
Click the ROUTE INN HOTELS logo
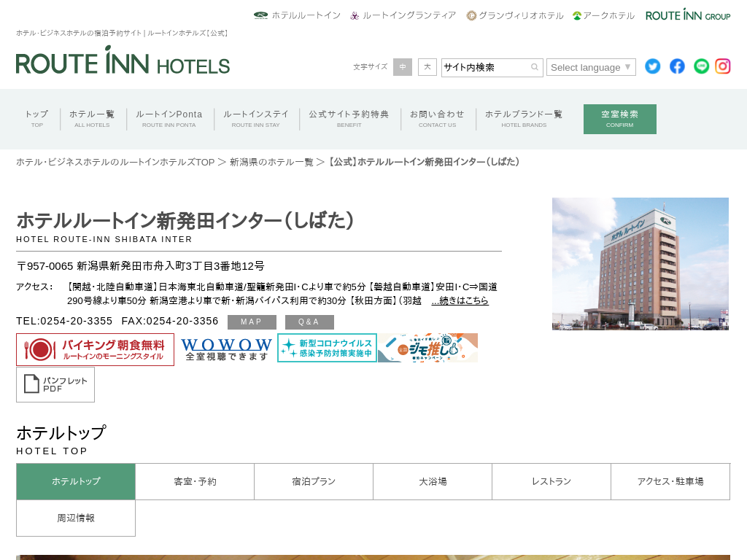[x=123, y=61]
